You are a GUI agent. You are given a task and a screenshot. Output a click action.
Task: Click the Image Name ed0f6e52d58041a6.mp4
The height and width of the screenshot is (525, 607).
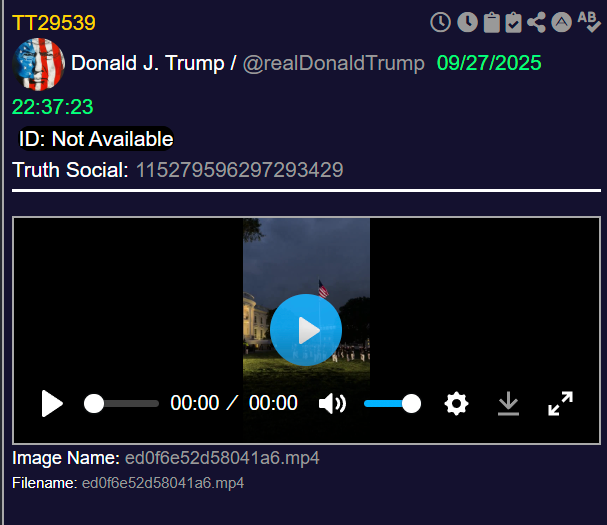[x=222, y=458]
